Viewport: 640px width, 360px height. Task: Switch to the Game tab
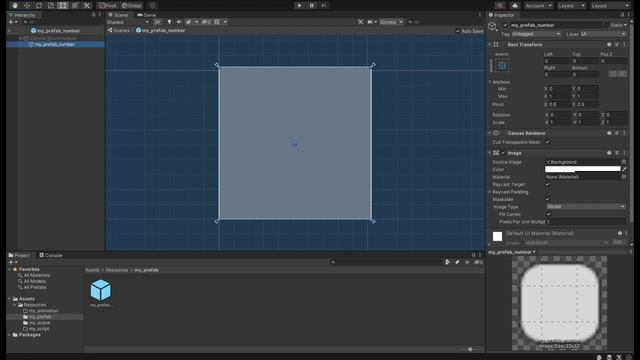[x=147, y=15]
